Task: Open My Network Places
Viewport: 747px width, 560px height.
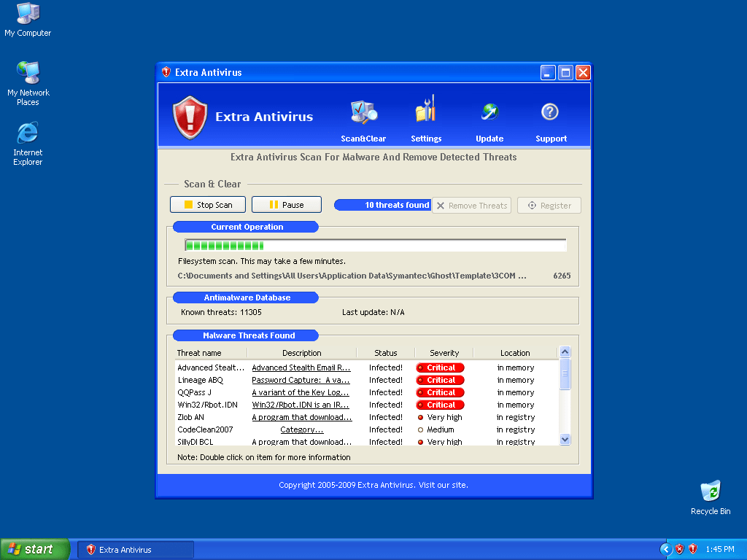Action: [27, 73]
